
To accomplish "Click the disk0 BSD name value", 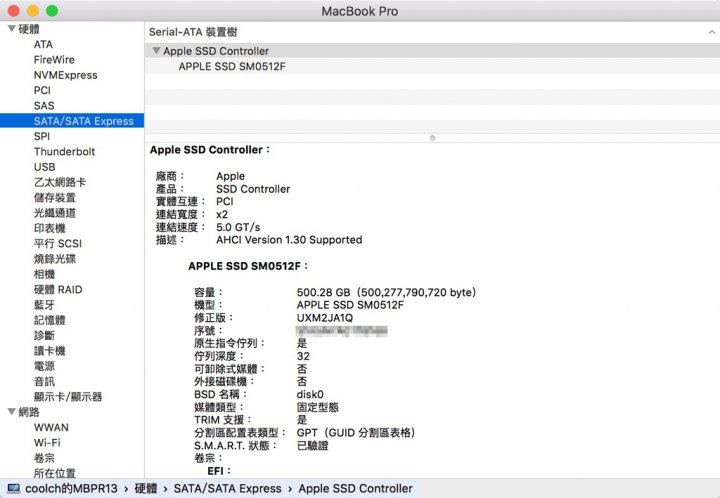I will [310, 394].
